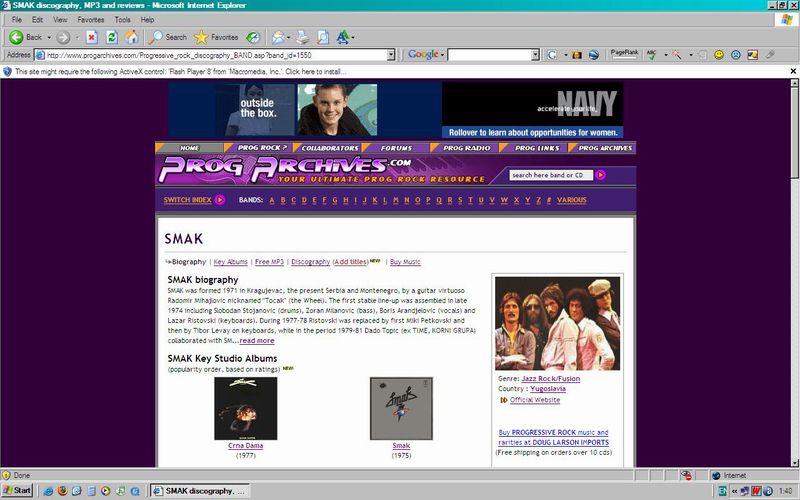This screenshot has height=500, width=800.
Task: Open the View menu
Action: (x=60, y=20)
